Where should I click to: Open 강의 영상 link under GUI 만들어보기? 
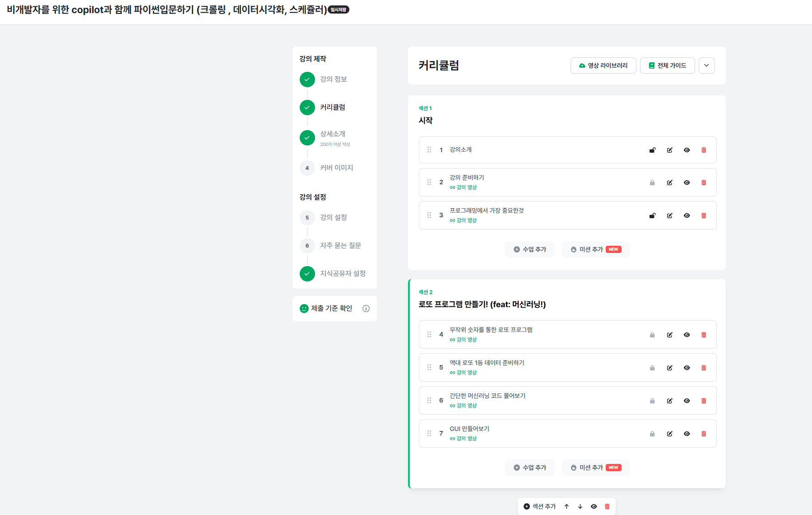(463, 439)
